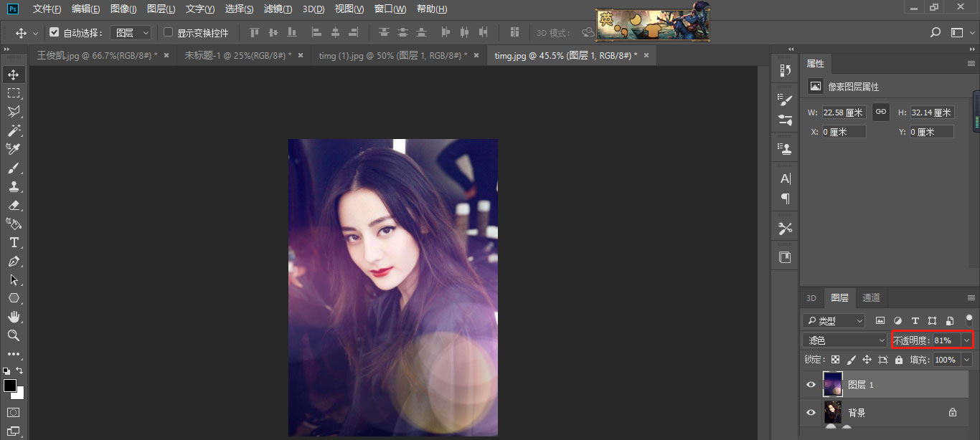980x440 pixels.
Task: Enable the 显示变换控件 checkbox
Action: click(x=169, y=32)
